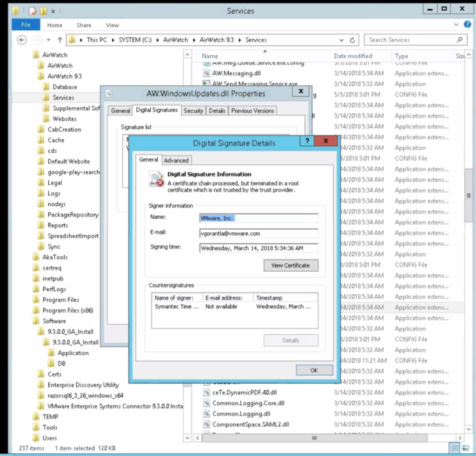Click the Back navigation arrow
The height and width of the screenshot is (456, 476).
[22, 40]
